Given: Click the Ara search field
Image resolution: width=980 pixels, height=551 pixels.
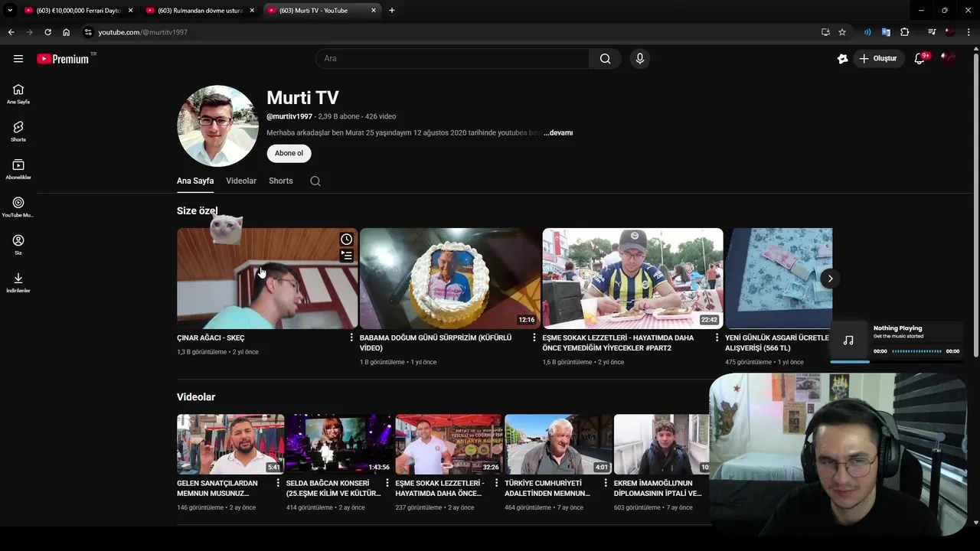Looking at the screenshot, I should [x=452, y=59].
